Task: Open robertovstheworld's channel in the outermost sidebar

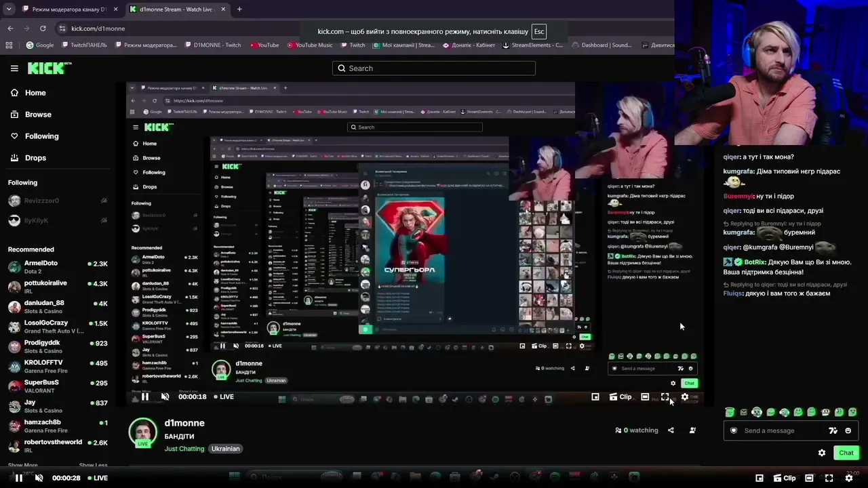Action: click(58, 446)
